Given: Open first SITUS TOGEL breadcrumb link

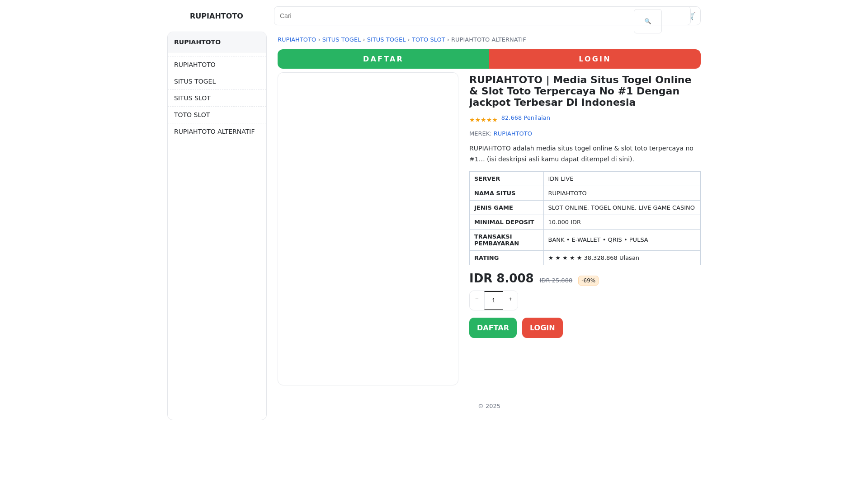Looking at the screenshot, I should tap(341, 40).
